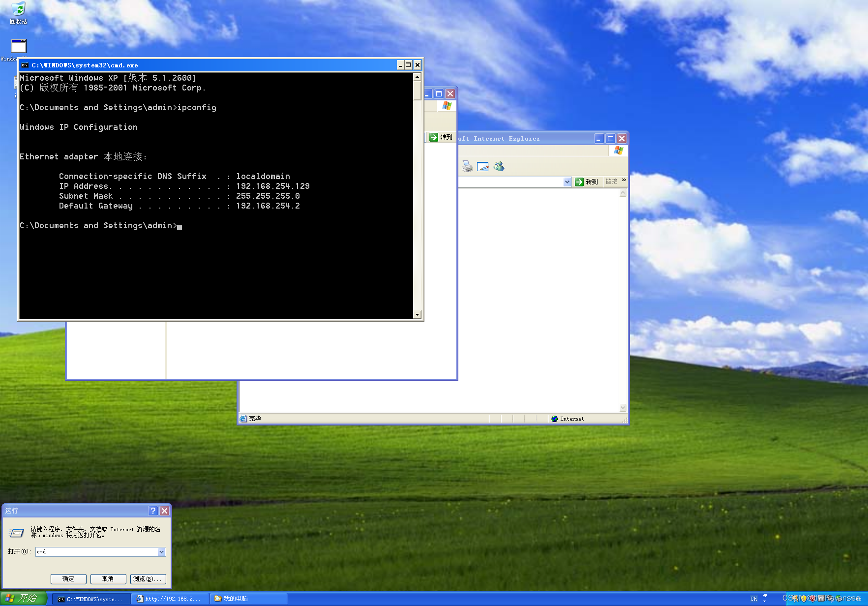Click the green Go arrow in front IE address bar
This screenshot has width=868, height=606.
[579, 182]
